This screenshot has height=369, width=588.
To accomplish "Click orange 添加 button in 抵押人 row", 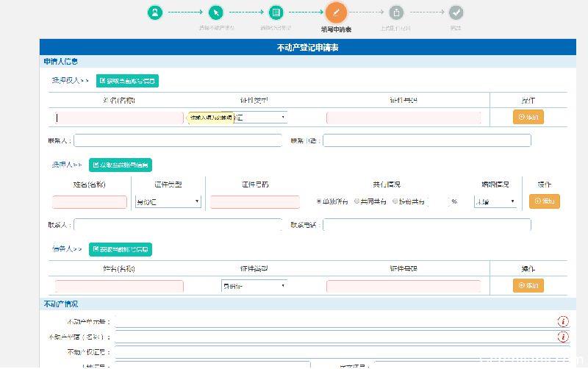I will [545, 201].
